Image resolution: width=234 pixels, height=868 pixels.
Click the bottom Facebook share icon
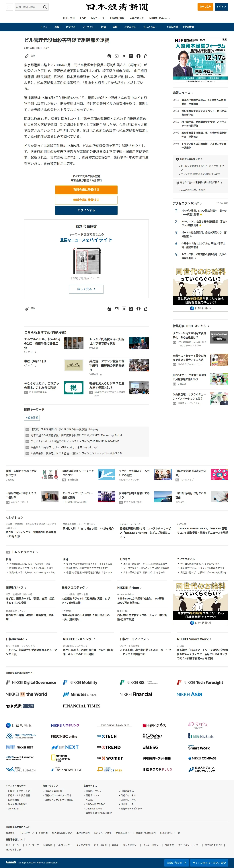pyautogui.click(x=138, y=308)
